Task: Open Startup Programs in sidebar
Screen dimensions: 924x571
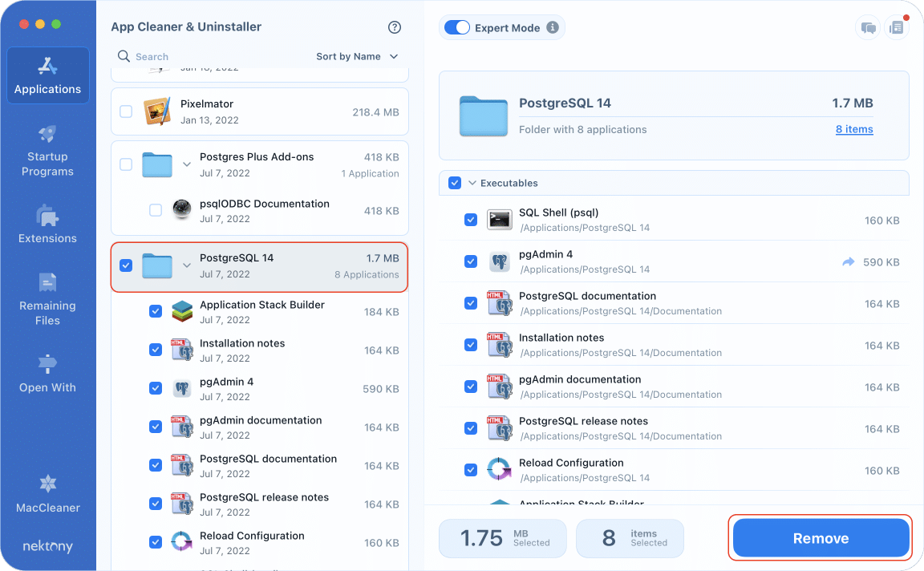Action: click(48, 151)
